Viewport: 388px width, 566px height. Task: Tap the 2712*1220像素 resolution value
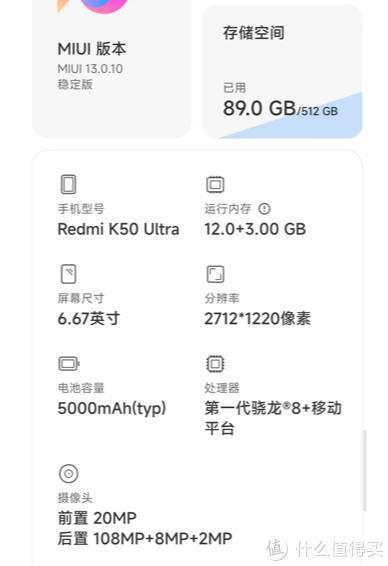(257, 319)
